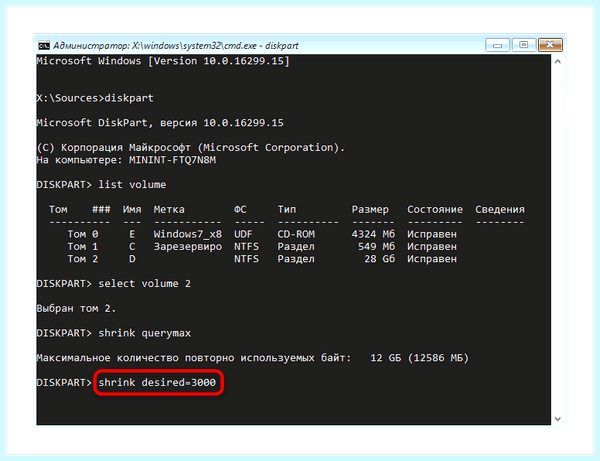Image resolution: width=600 pixels, height=461 pixels.
Task: Click the Метка column header
Action: click(x=169, y=209)
